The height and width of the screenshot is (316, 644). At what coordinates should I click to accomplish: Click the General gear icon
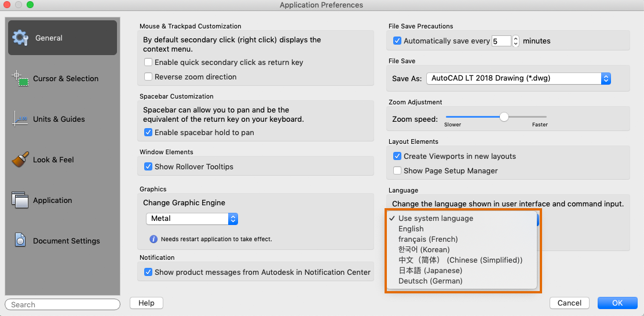(20, 38)
